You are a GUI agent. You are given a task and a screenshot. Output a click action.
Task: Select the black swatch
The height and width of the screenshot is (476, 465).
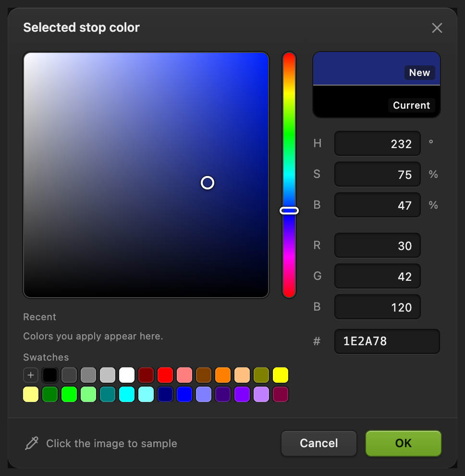click(x=50, y=375)
